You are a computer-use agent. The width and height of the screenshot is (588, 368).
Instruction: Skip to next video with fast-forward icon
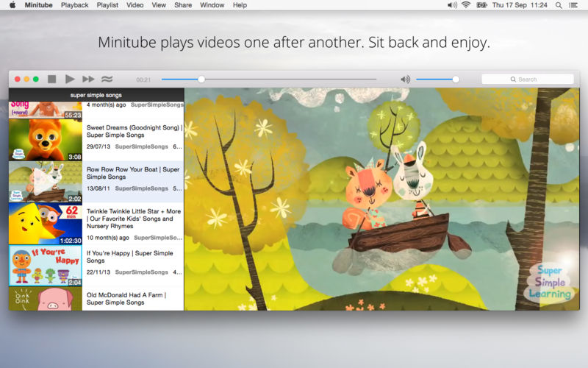[88, 79]
